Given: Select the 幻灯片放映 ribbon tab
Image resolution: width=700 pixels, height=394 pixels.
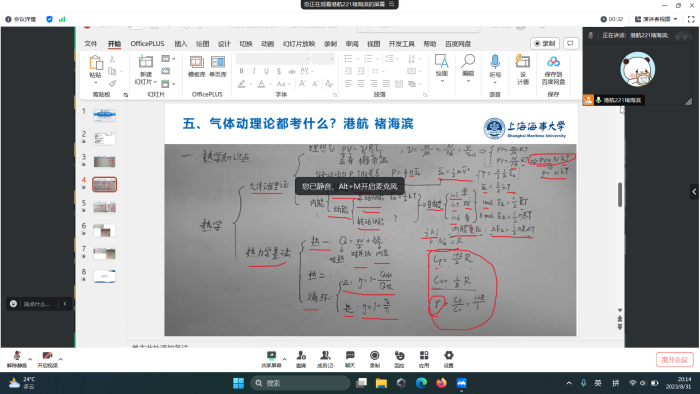Looking at the screenshot, I should point(299,44).
